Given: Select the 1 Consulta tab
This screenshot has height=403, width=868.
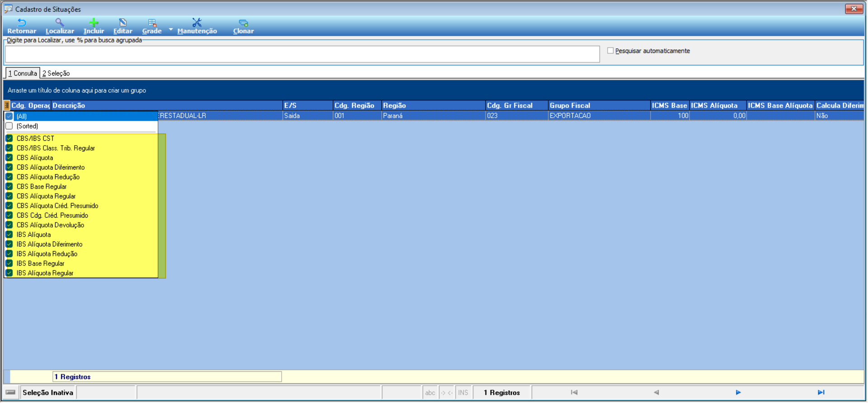Looking at the screenshot, I should [23, 73].
